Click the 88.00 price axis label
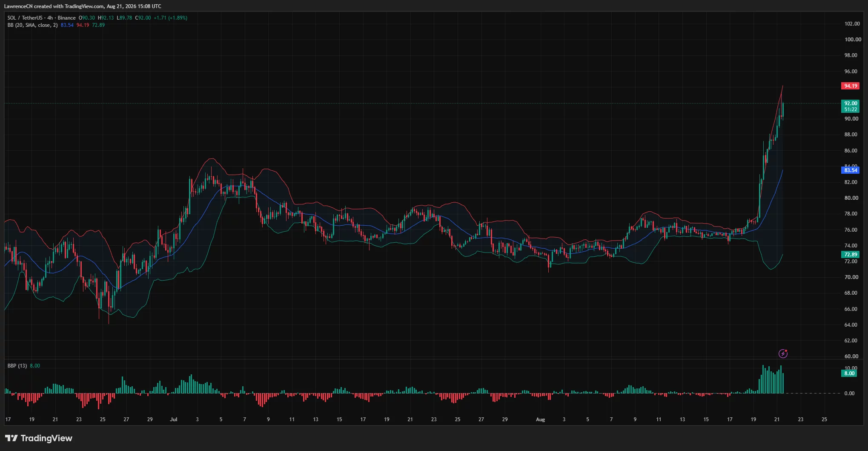 [x=851, y=135]
